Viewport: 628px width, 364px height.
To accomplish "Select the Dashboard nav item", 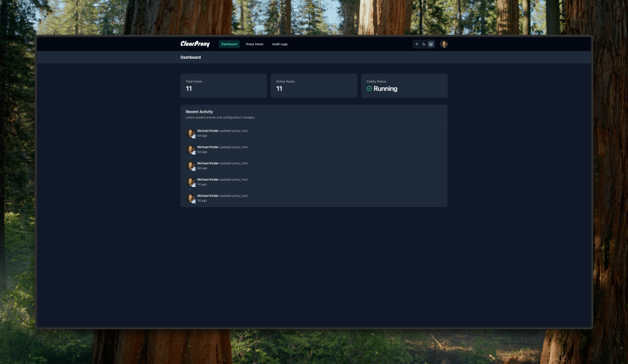I will (229, 44).
